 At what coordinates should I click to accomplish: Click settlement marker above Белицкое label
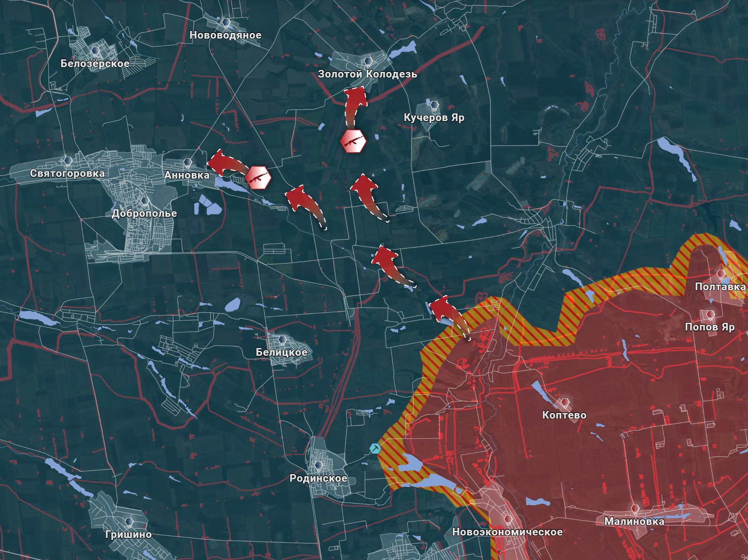point(282,339)
